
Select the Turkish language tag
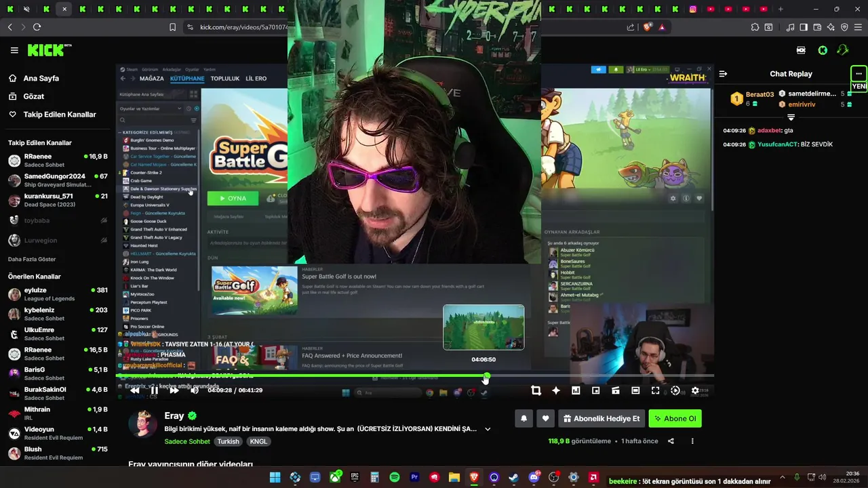tap(229, 441)
